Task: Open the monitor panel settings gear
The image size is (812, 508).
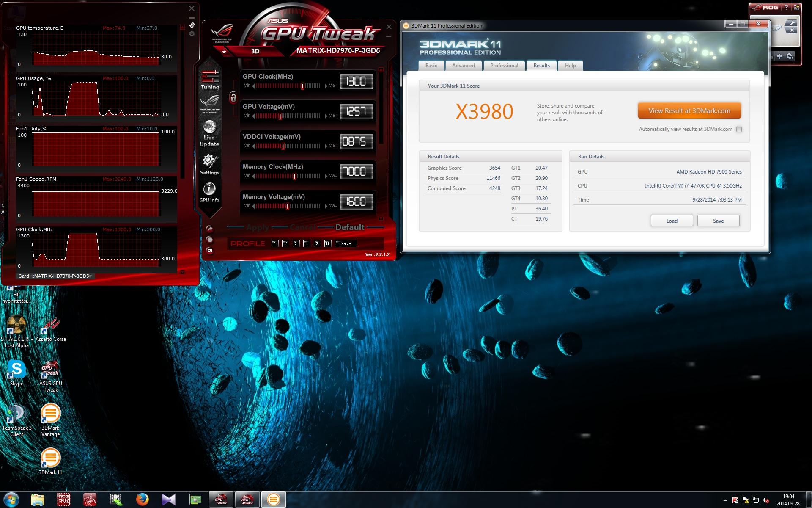Action: pyautogui.click(x=192, y=34)
